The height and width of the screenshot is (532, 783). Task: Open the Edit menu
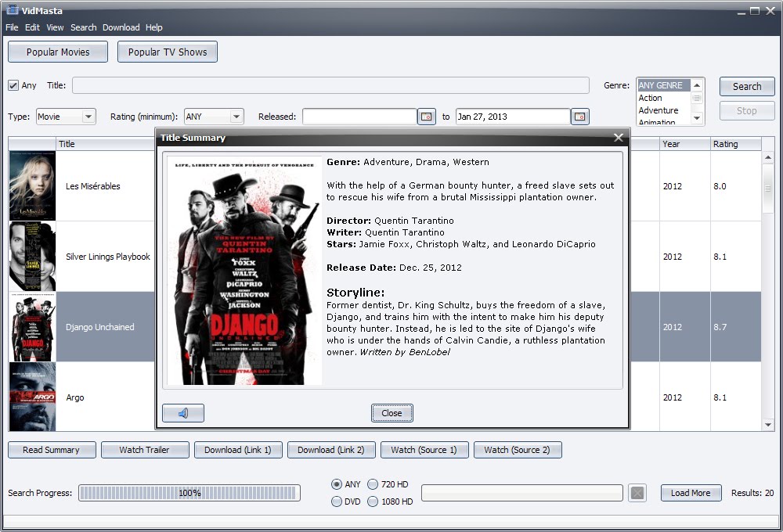32,27
